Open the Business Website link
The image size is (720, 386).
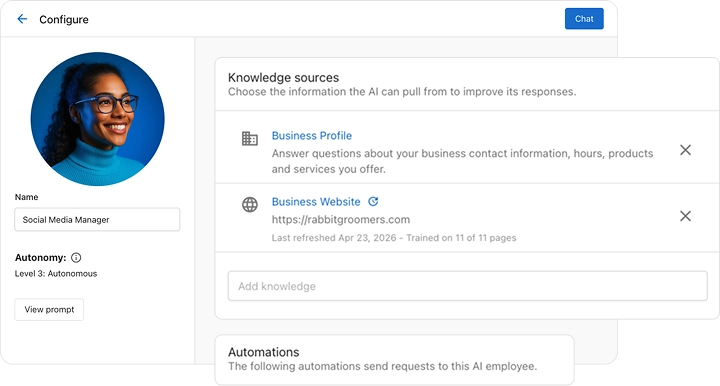pyautogui.click(x=316, y=201)
